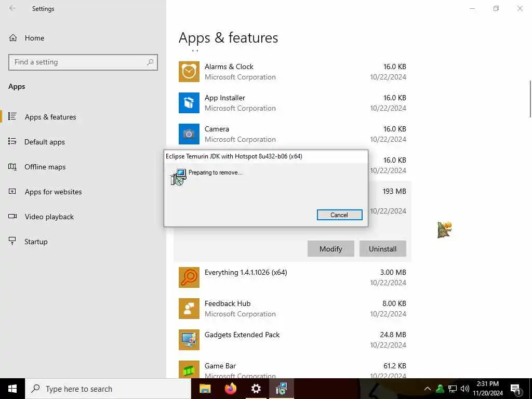The width and height of the screenshot is (532, 399).
Task: Click the App Installer app icon
Action: point(189,103)
